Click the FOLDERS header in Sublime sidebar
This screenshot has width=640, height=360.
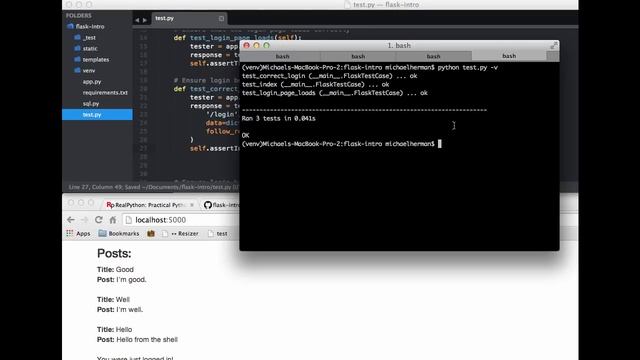coord(79,16)
